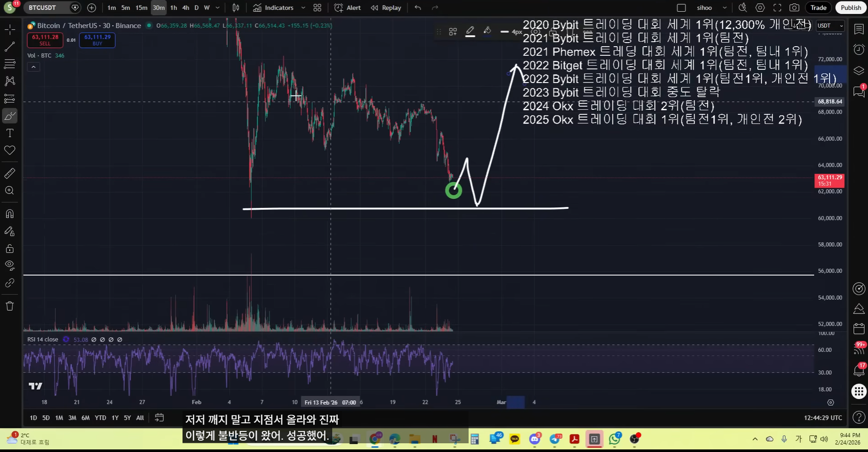This screenshot has height=452, width=868.
Task: Switch chart to 1m timeframe
Action: pos(112,8)
